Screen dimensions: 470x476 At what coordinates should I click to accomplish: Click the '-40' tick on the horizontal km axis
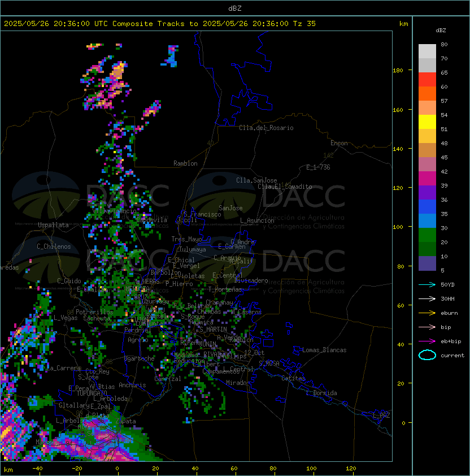tap(38, 469)
